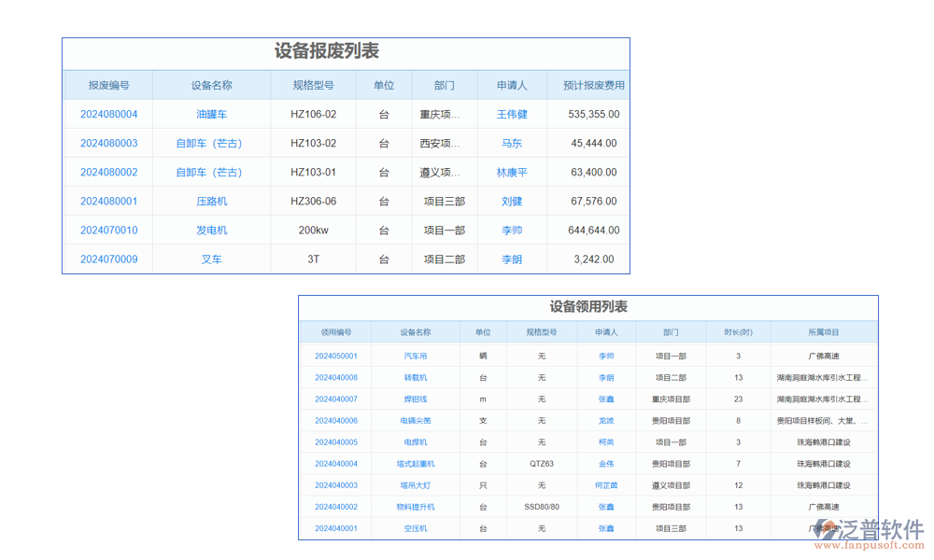This screenshot has width=934, height=560.
Task: Open requisition record 2024040008
Action: 338,377
